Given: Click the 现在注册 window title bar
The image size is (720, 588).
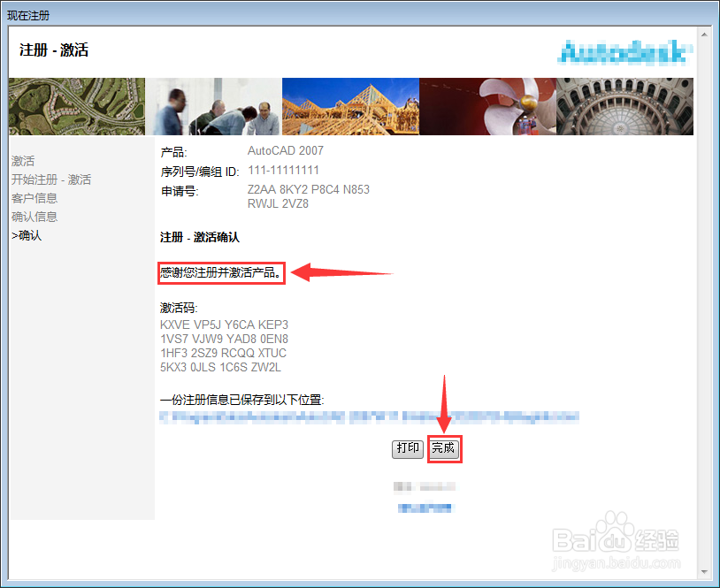Looking at the screenshot, I should tap(360, 15).
